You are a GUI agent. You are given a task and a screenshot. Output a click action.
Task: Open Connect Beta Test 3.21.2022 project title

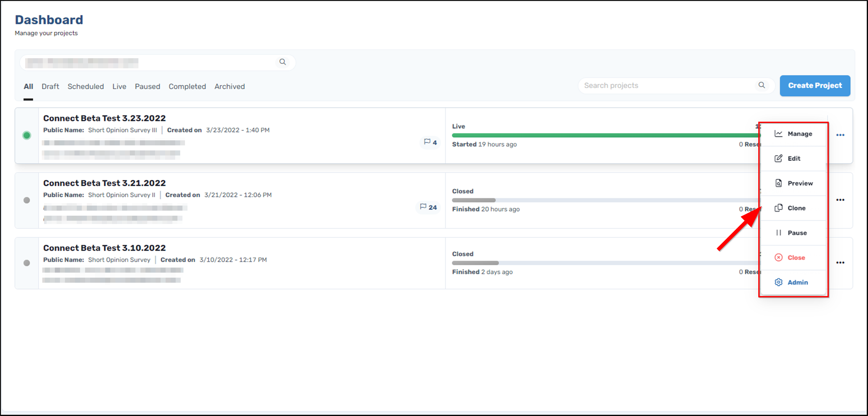104,183
